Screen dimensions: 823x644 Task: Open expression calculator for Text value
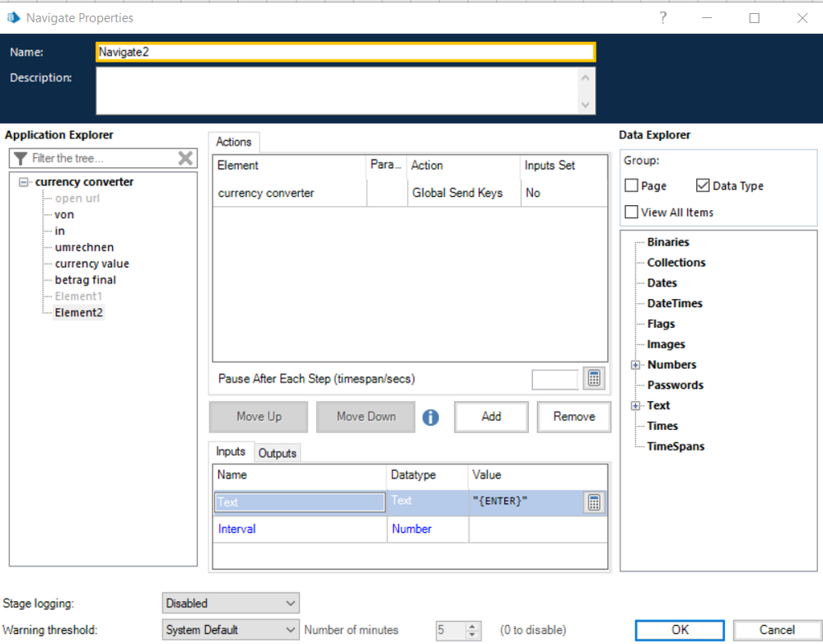point(594,502)
